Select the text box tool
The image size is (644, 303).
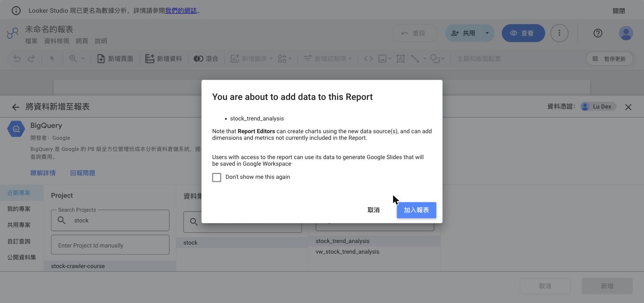point(400,59)
